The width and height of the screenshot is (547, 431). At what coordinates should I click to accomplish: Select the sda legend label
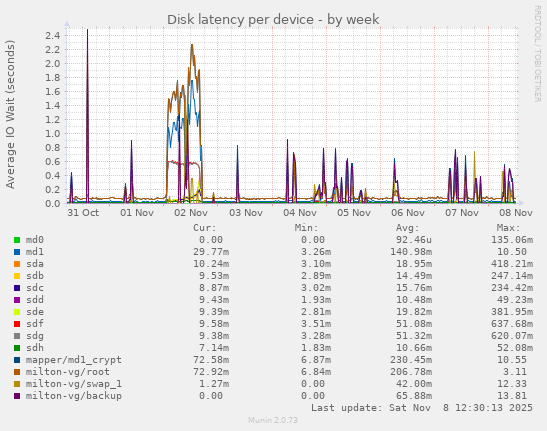35,264
